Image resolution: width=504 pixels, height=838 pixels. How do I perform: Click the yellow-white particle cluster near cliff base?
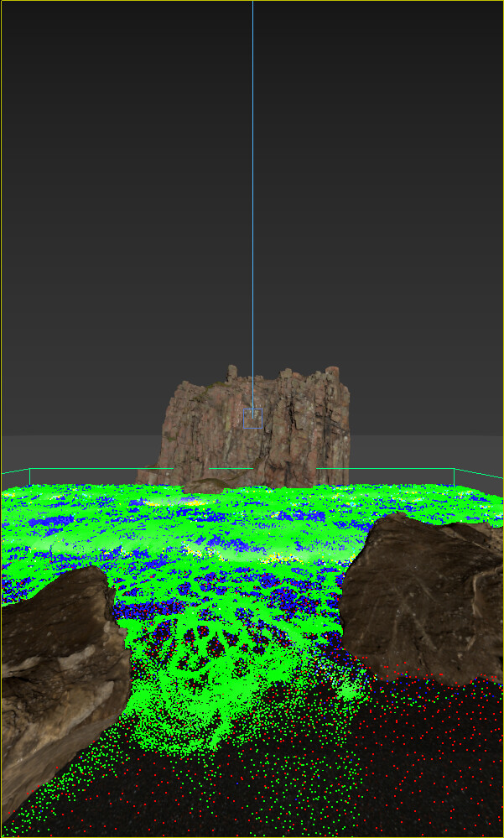click(193, 502)
